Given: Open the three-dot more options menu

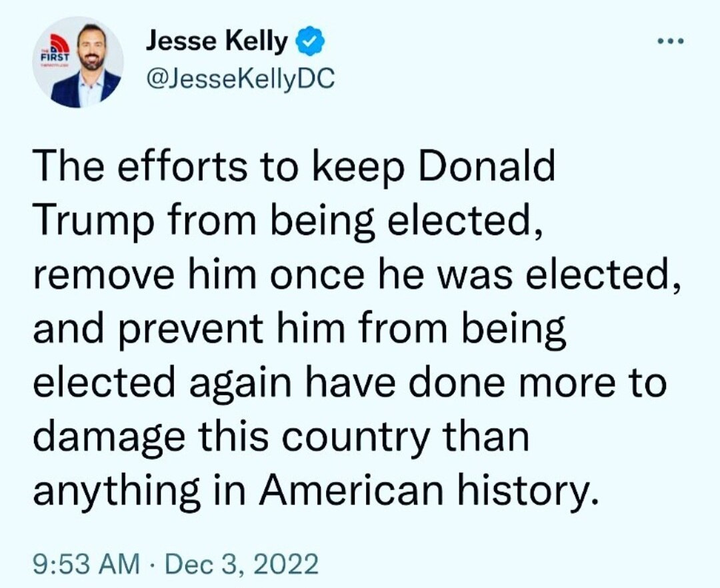Looking at the screenshot, I should coord(671,42).
